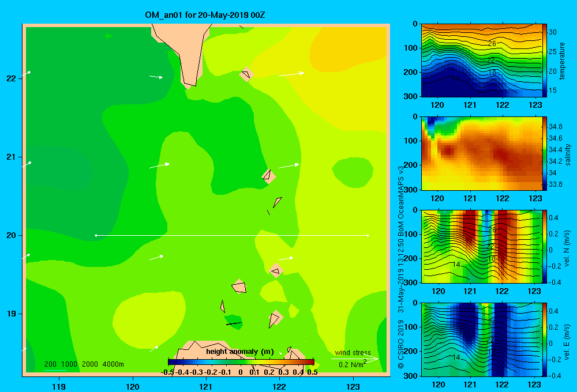Click the height anomaly color bar
577x392 pixels.
pos(241,362)
